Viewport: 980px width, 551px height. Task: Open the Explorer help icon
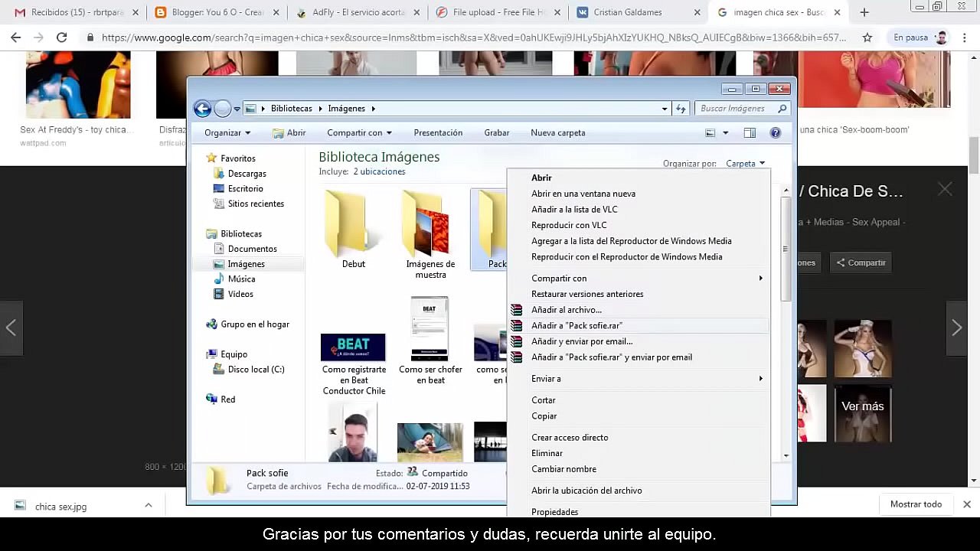coord(775,133)
